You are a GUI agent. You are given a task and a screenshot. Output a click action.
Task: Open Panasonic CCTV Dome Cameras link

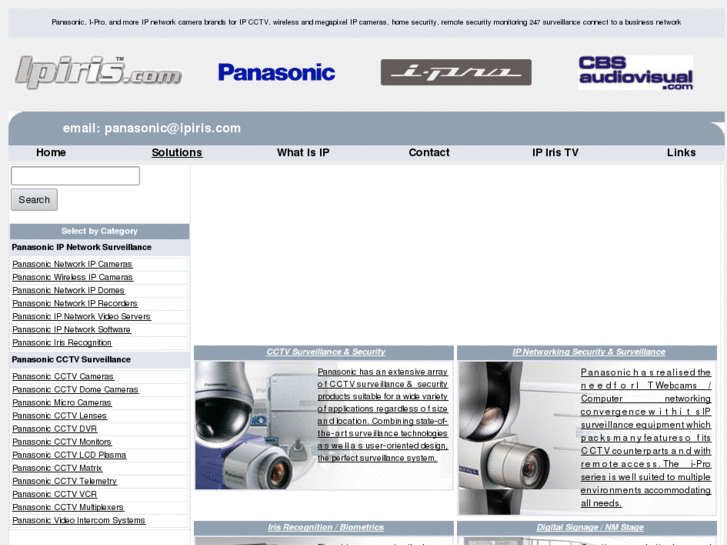pos(75,389)
